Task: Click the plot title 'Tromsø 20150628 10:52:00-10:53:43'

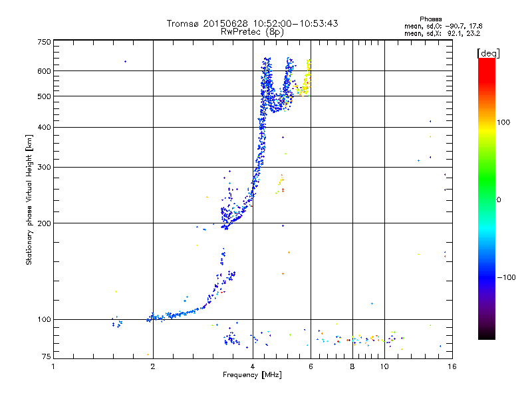Action: (252, 23)
